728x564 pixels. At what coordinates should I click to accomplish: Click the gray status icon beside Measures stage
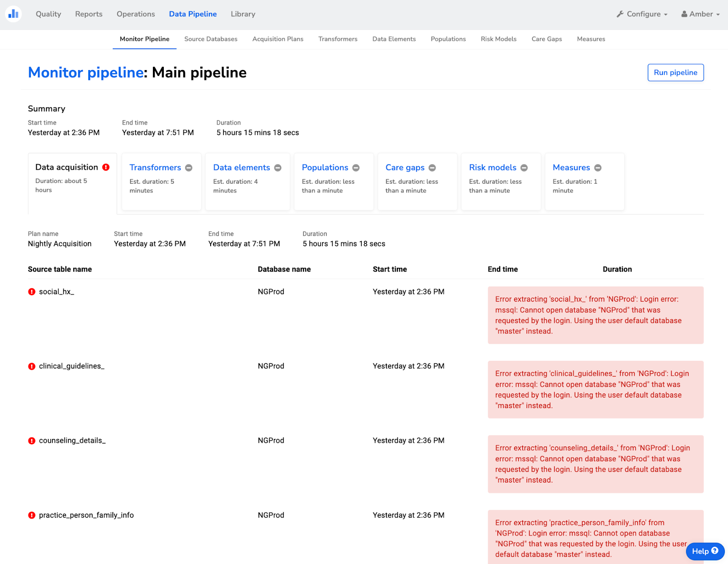pyautogui.click(x=598, y=168)
